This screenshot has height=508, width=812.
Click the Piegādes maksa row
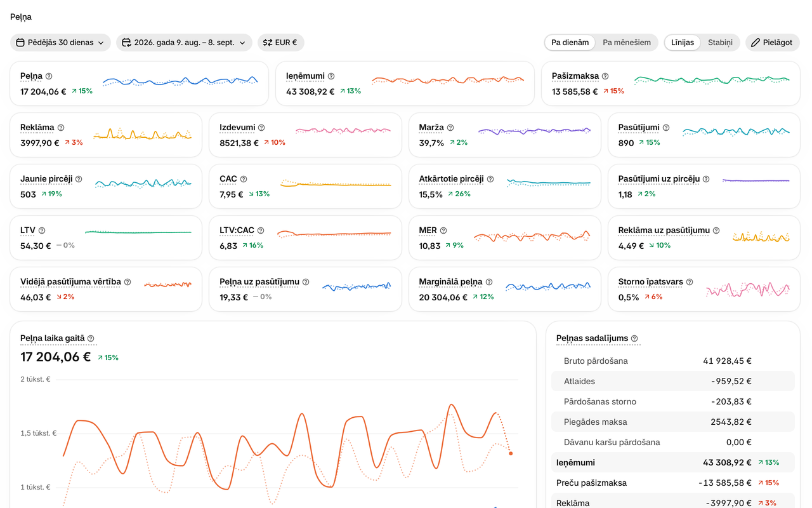pos(673,422)
